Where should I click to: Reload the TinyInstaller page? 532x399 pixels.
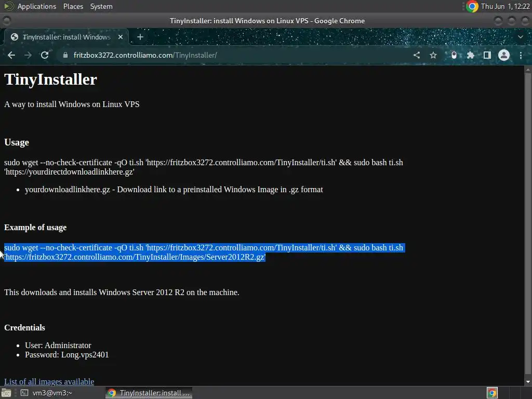pos(45,55)
